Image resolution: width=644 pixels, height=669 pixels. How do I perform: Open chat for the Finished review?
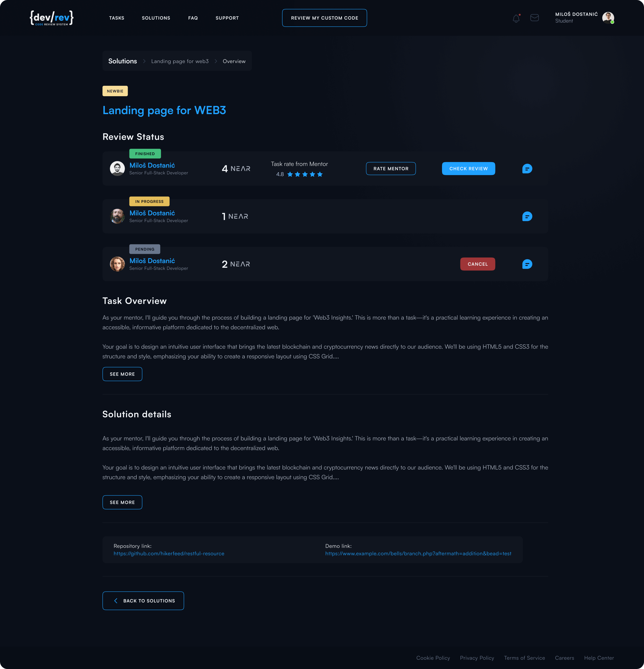pos(527,169)
